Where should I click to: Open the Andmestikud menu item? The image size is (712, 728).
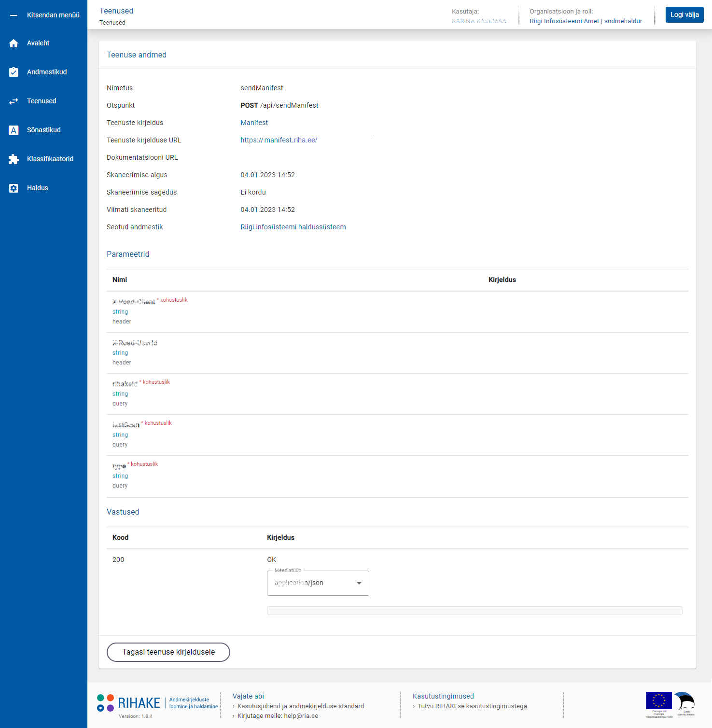[47, 72]
